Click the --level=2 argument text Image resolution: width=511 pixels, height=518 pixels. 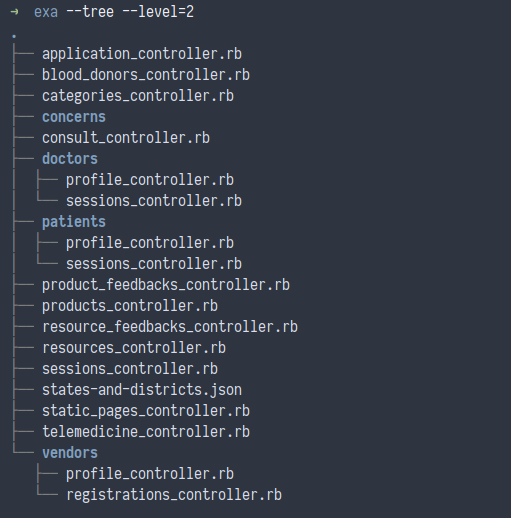(158, 12)
